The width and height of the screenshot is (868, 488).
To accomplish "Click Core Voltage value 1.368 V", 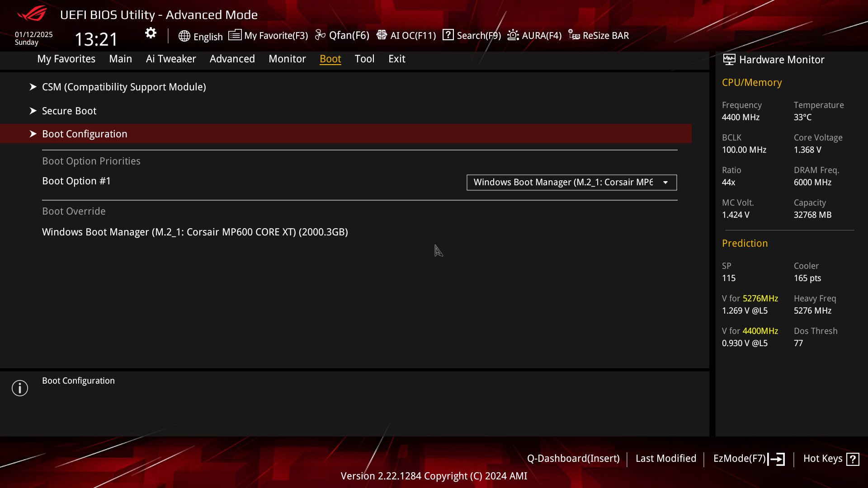I will pos(807,150).
